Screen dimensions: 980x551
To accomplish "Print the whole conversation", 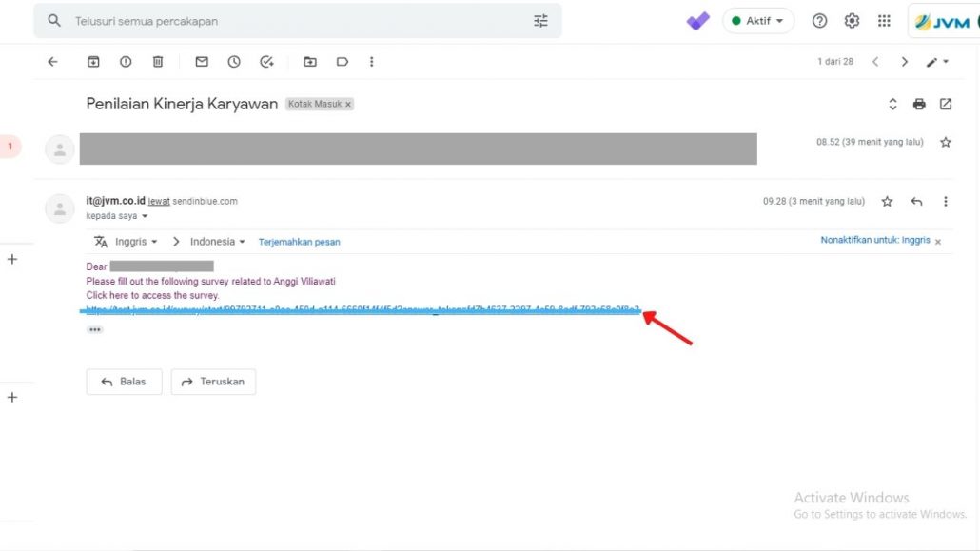I will point(919,104).
